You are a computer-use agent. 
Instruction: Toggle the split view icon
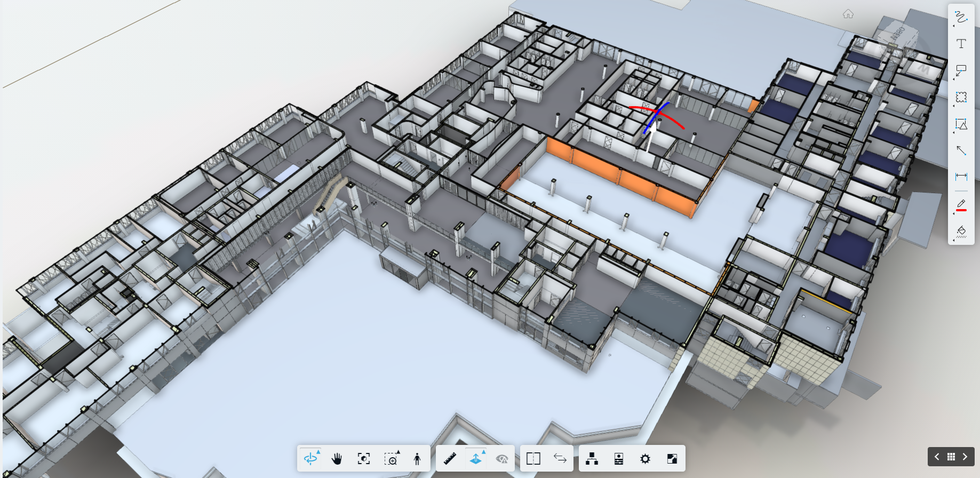point(533,458)
